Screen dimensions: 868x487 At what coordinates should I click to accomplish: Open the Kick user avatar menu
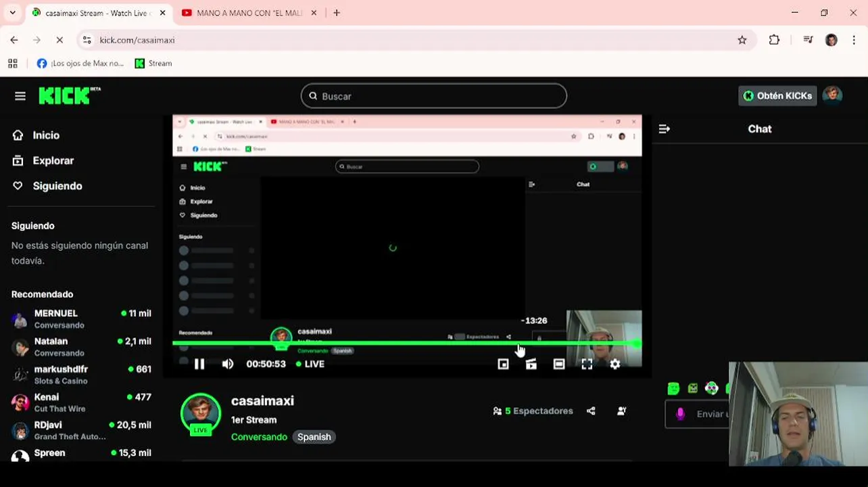832,95
